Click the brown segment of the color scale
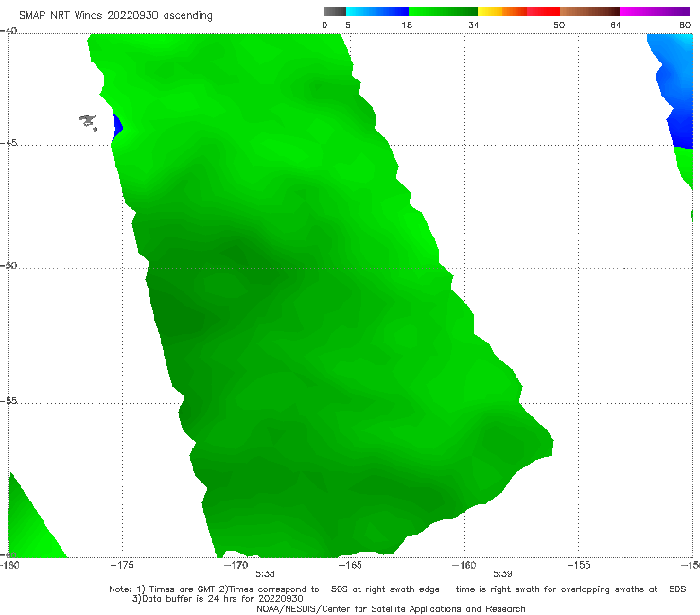The height and width of the screenshot is (615, 700). (589, 11)
